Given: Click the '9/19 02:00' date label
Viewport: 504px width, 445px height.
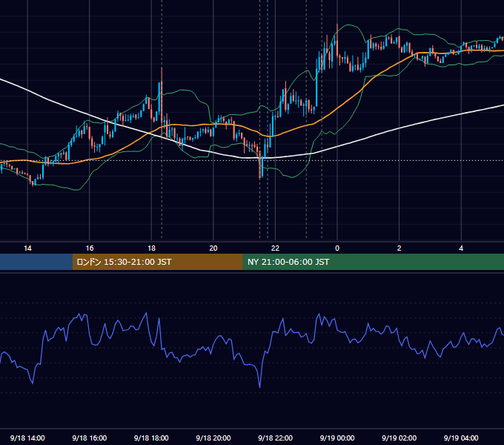Looking at the screenshot, I should tap(399, 438).
